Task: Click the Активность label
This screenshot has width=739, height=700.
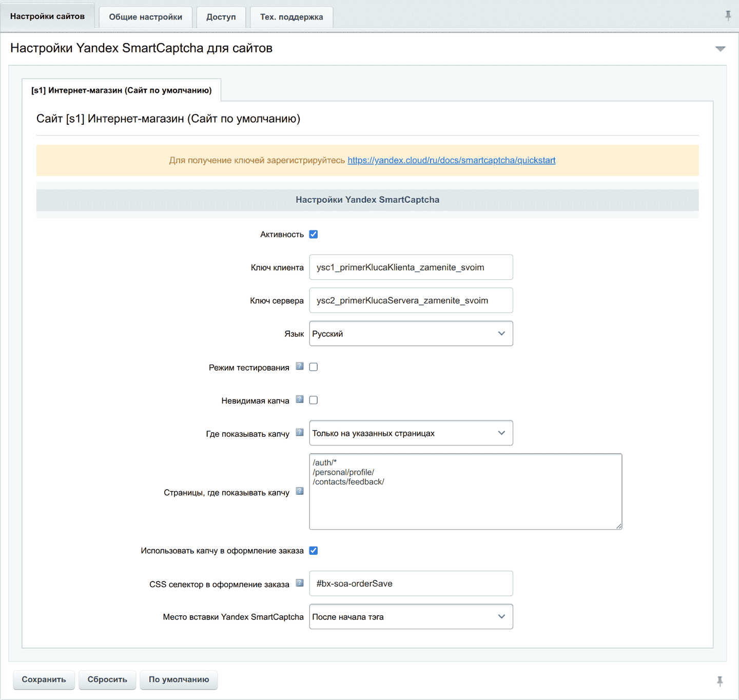Action: coord(282,235)
